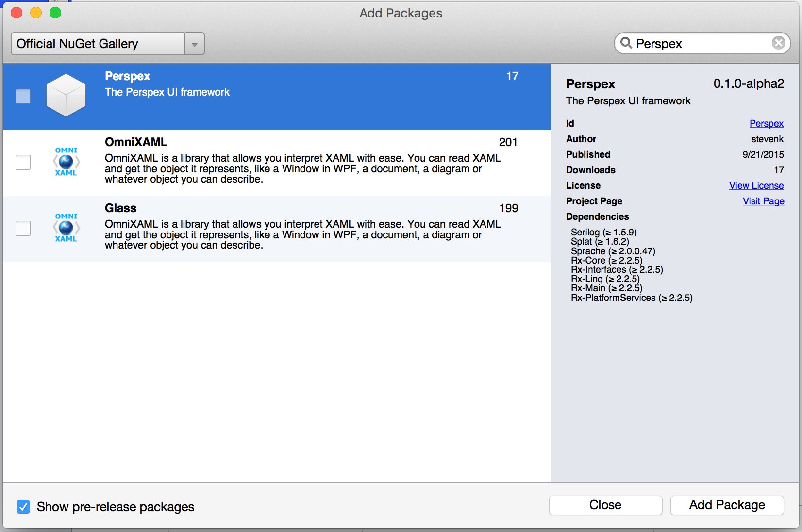Open the Perspex Id link

pyautogui.click(x=766, y=123)
